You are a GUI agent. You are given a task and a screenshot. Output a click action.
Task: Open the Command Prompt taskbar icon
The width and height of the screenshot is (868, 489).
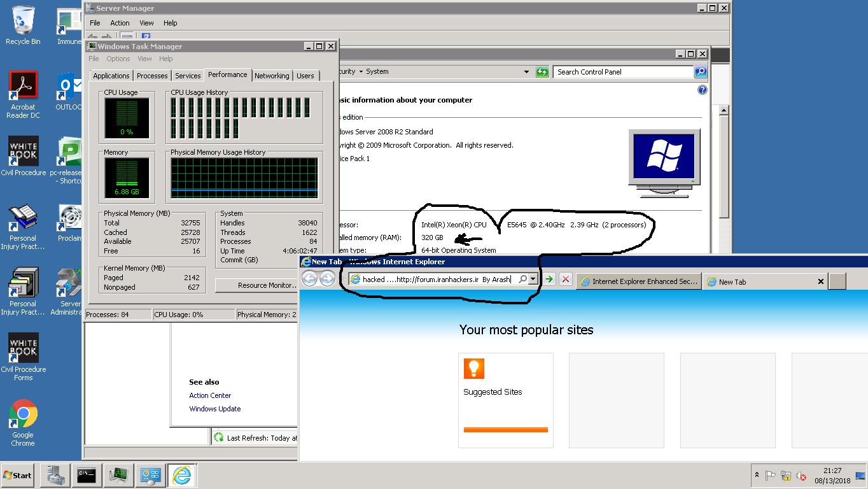[87, 475]
